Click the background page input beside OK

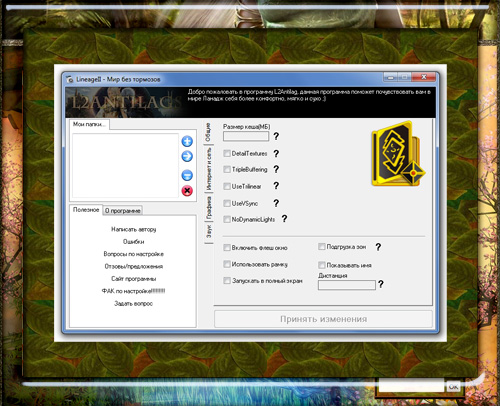[411, 386]
